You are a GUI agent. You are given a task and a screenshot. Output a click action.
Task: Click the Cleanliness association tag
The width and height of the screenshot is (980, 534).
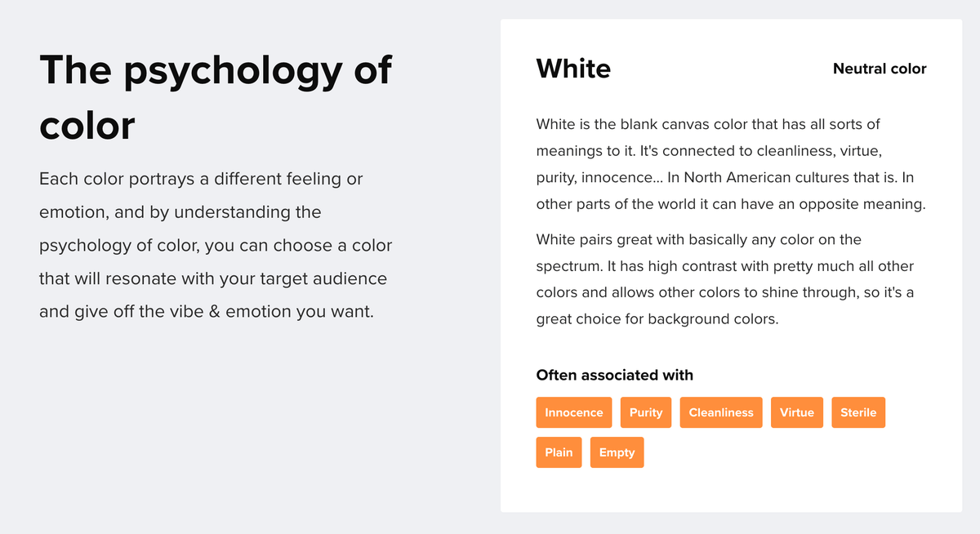[721, 412]
